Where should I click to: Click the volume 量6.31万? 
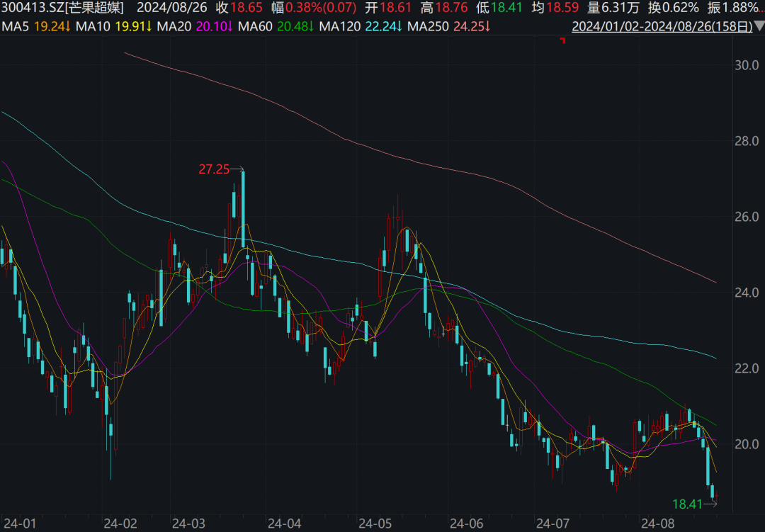pos(613,8)
